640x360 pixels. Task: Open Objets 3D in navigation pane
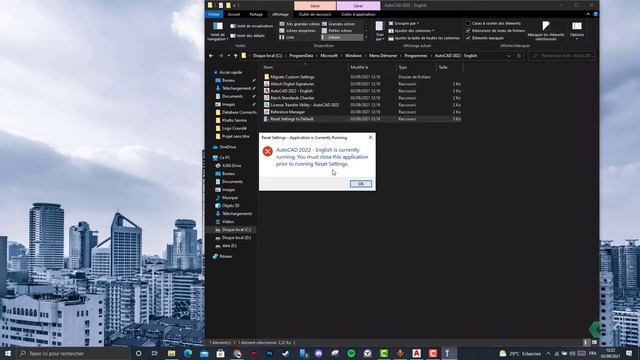230,206
